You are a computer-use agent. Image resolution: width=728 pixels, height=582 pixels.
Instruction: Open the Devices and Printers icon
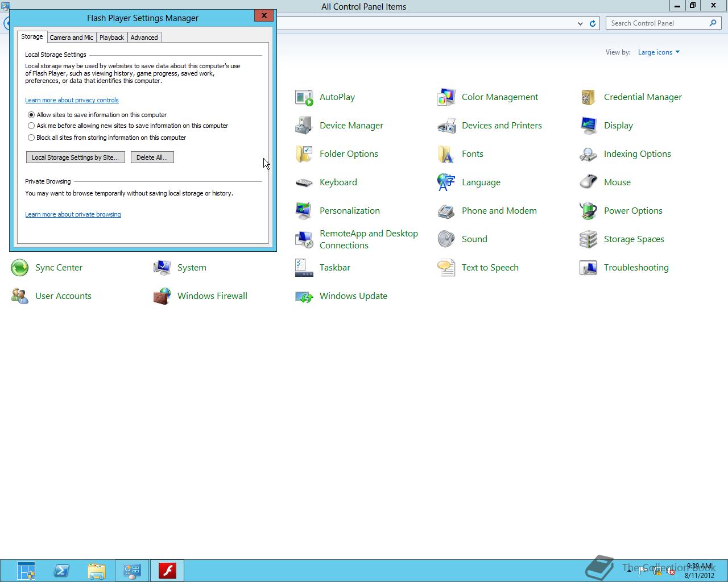[446, 126]
